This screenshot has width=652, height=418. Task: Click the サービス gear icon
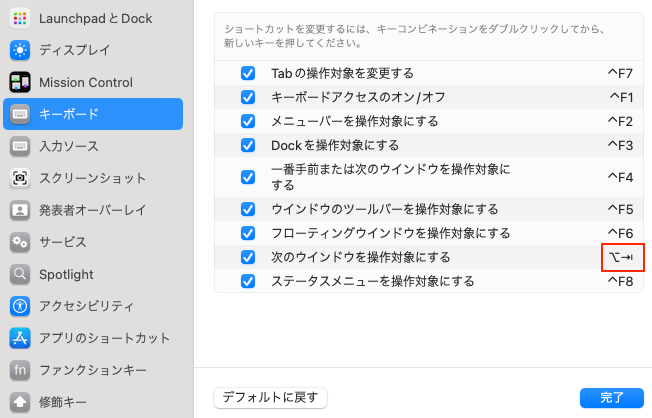click(21, 242)
